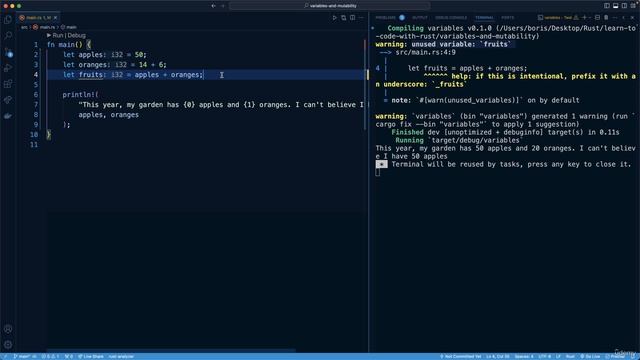Open the errors and warnings status item
The height and width of the screenshot is (360, 640).
pyautogui.click(x=50, y=356)
